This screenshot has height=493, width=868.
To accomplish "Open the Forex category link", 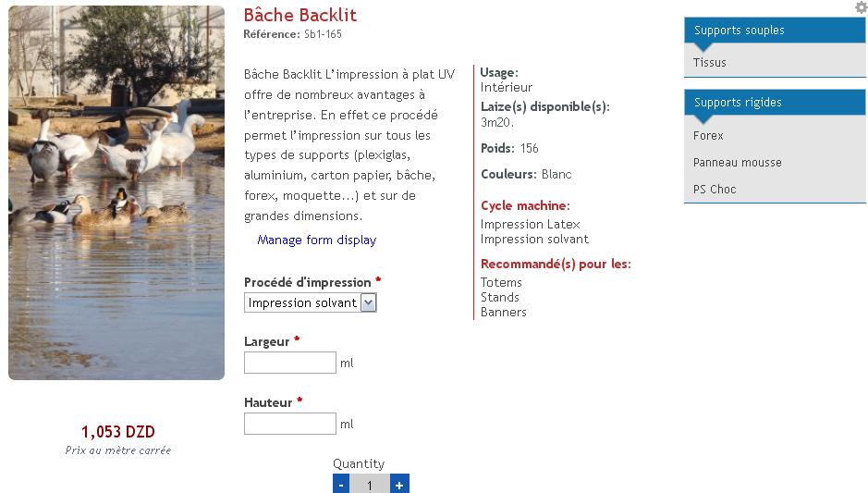I will coord(708,136).
